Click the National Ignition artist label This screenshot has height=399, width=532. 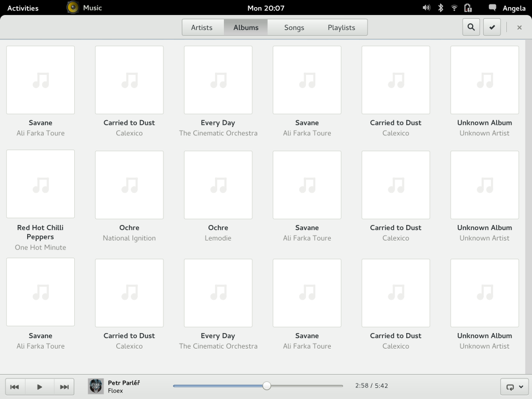129,238
